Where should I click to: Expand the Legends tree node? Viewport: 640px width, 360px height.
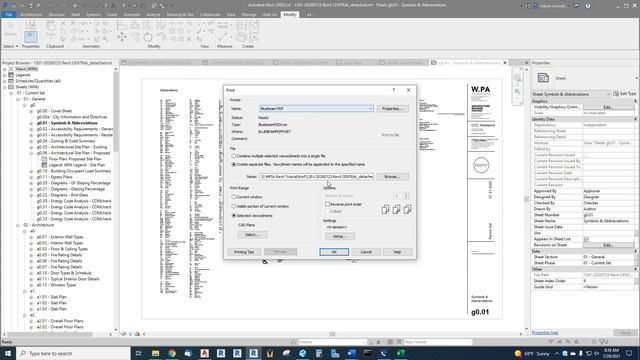pyautogui.click(x=4, y=75)
